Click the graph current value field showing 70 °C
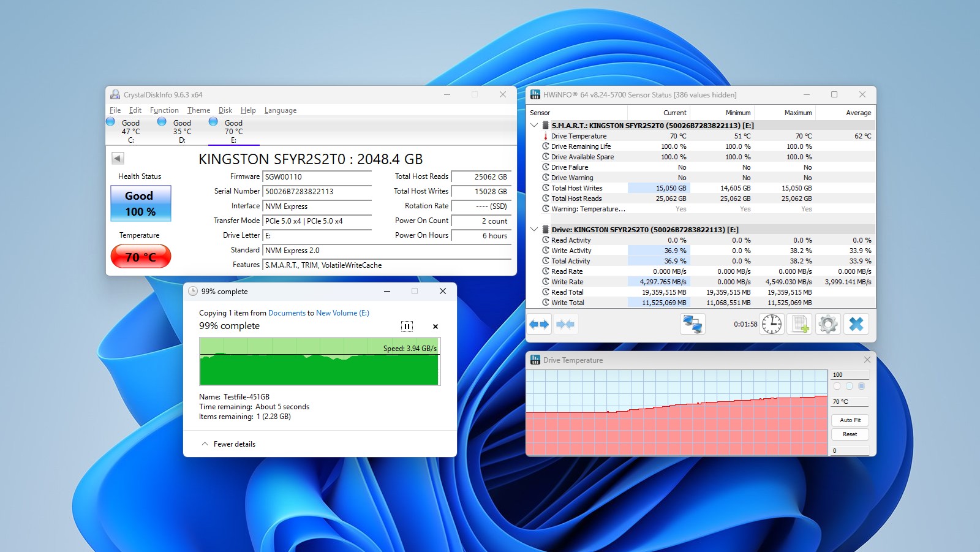This screenshot has height=552, width=980. point(850,401)
